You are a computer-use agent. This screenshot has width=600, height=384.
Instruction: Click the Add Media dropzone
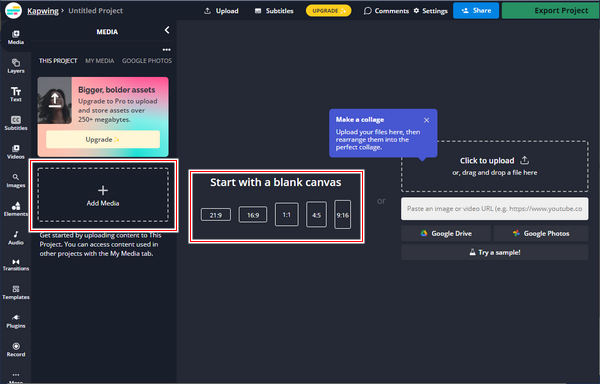103,195
